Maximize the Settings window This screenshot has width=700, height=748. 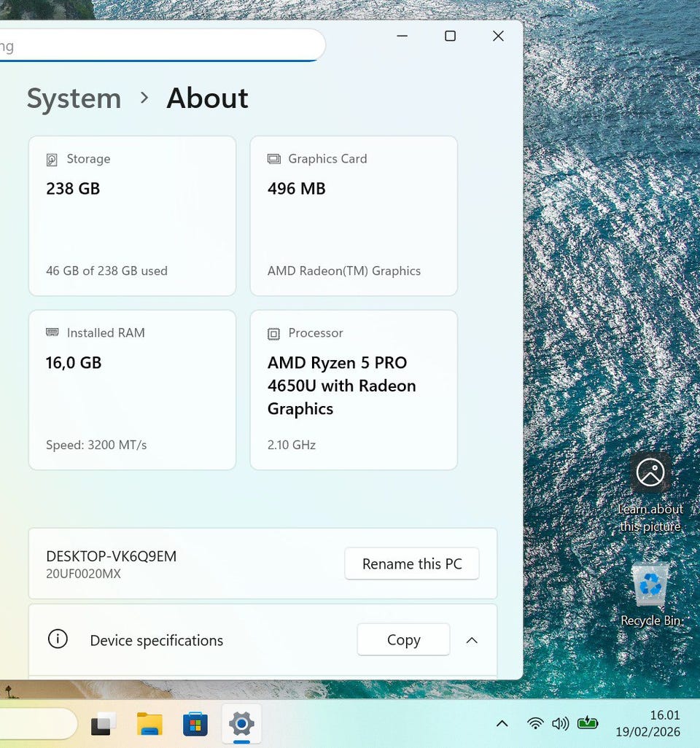pyautogui.click(x=450, y=36)
